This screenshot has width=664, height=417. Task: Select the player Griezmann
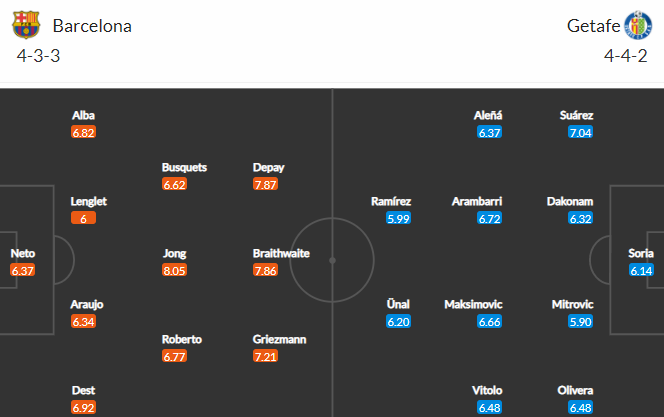[279, 339]
